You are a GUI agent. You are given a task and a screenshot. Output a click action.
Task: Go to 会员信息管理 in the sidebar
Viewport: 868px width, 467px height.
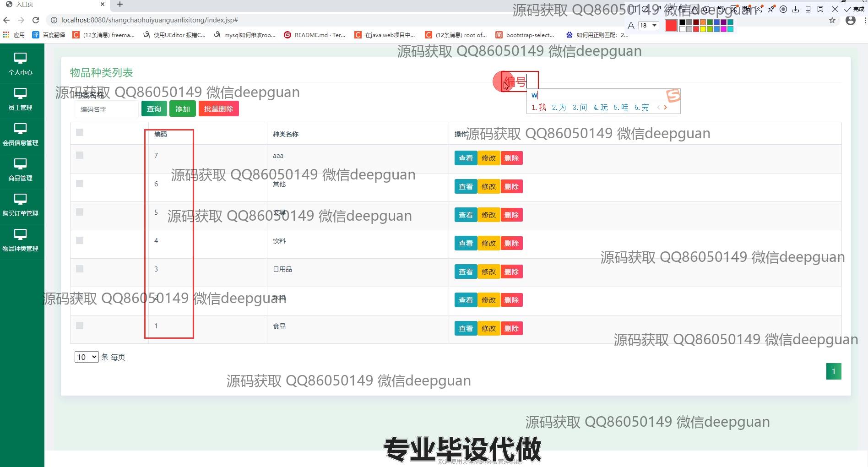pos(20,134)
